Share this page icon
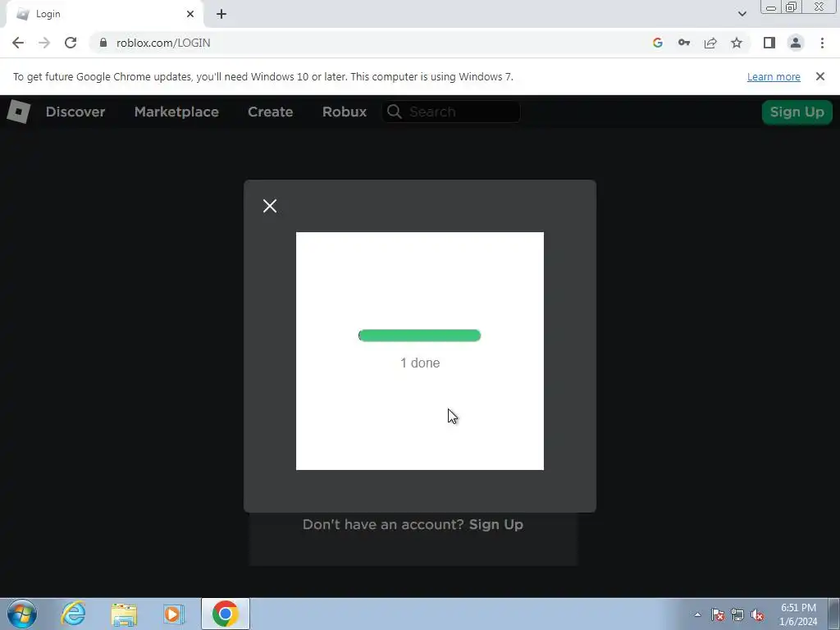 [x=710, y=43]
